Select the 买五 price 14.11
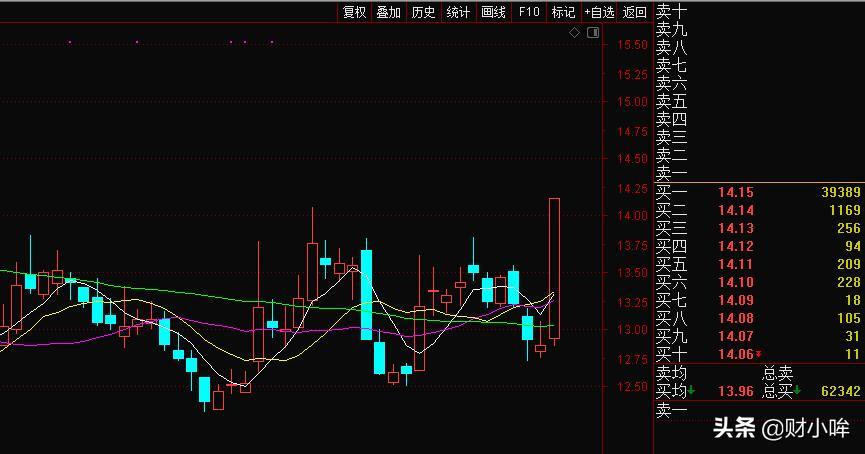Viewport: 865px width, 454px height. click(x=735, y=264)
